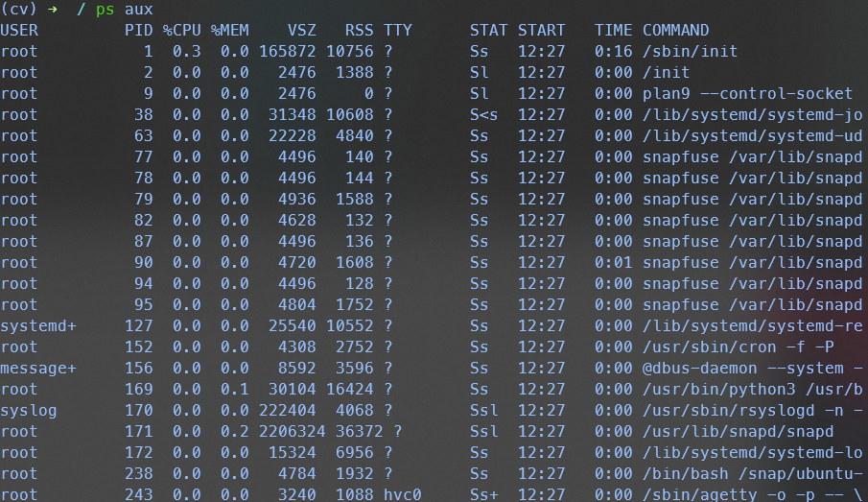Click the COMMAND column header
Viewport: 868px width, 502px height.
coord(675,30)
